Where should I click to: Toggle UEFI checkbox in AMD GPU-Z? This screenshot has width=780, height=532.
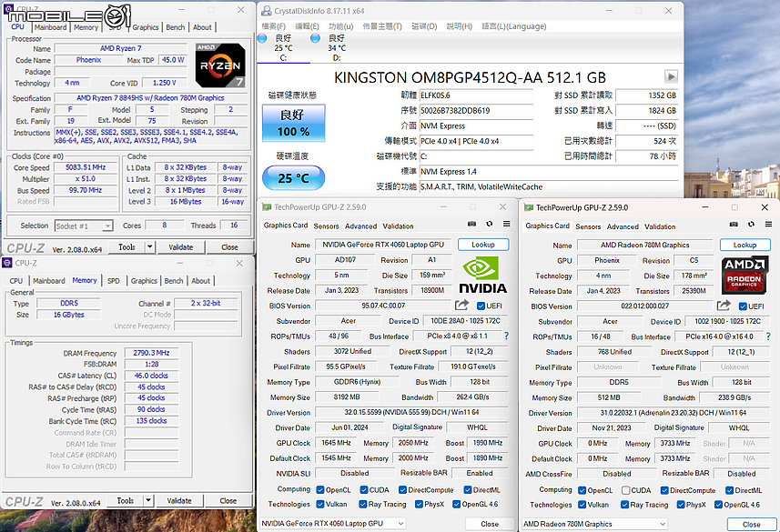pyautogui.click(x=743, y=306)
